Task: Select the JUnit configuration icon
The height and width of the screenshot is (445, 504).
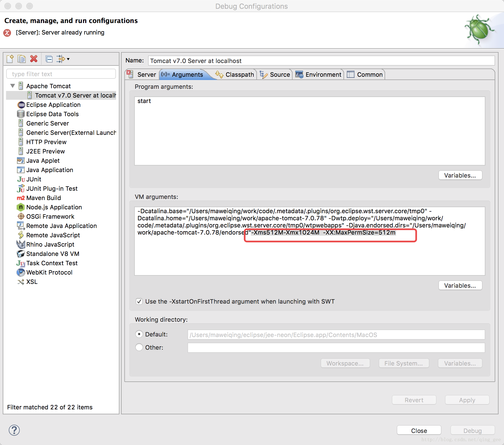Action: (21, 179)
